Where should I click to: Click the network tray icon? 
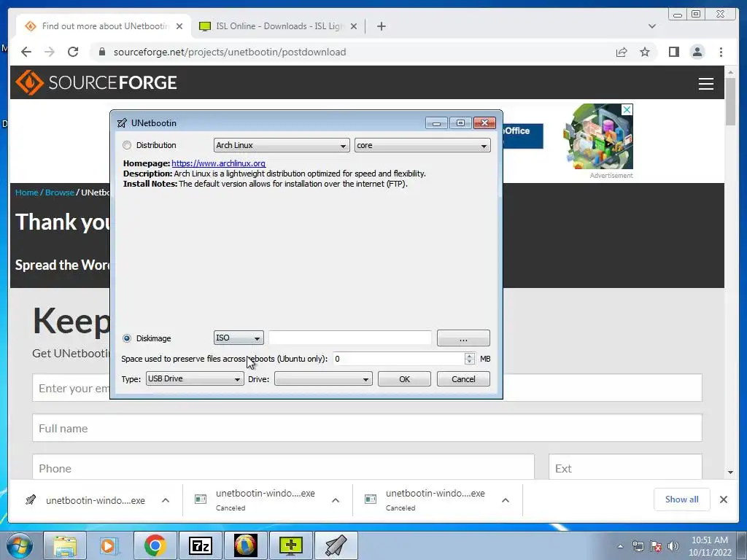[638, 546]
